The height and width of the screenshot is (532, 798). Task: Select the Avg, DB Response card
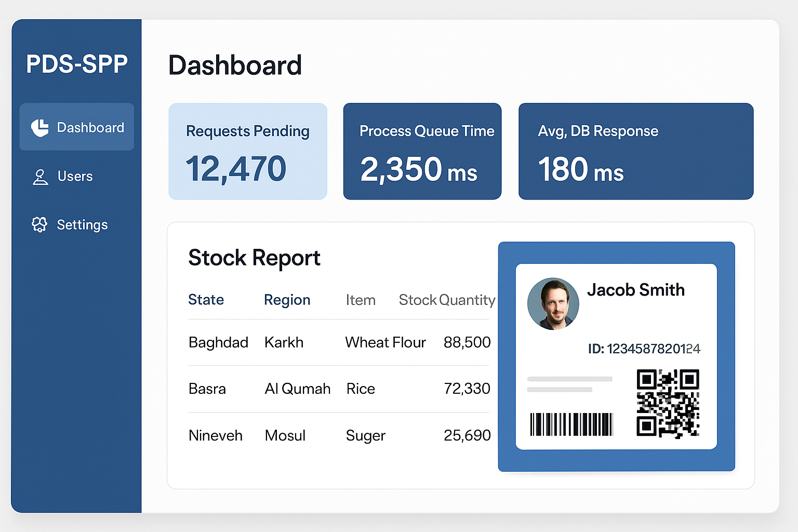coord(635,151)
